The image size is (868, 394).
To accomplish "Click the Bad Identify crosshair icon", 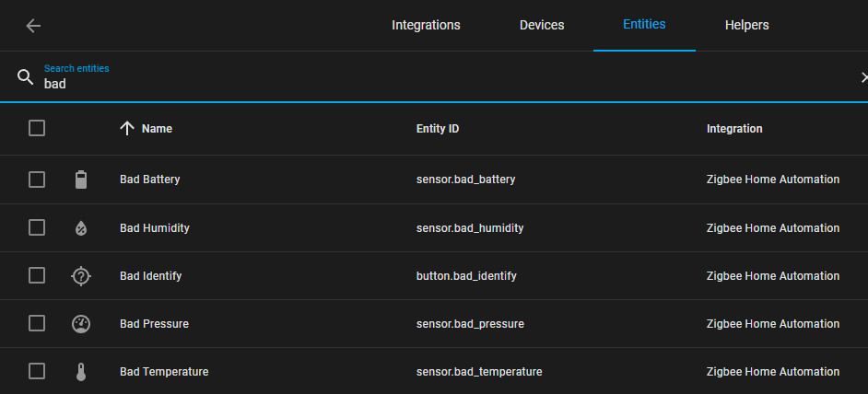I will [81, 275].
